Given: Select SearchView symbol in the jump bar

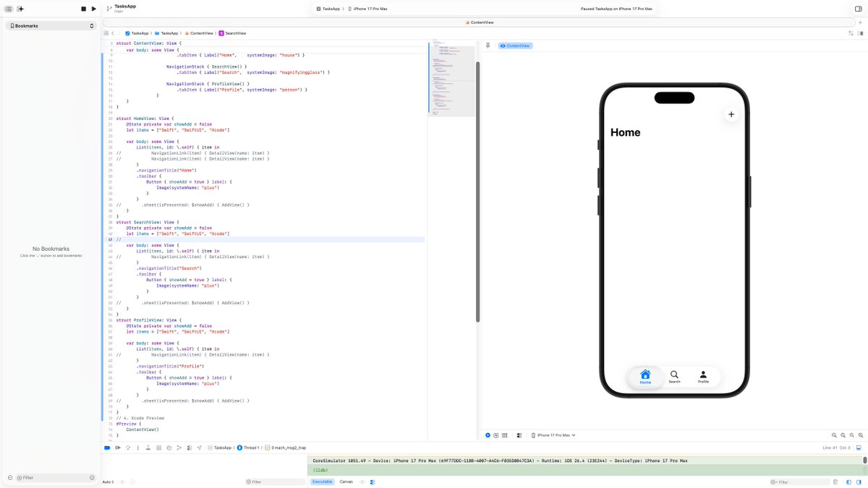Looking at the screenshot, I should (233, 33).
